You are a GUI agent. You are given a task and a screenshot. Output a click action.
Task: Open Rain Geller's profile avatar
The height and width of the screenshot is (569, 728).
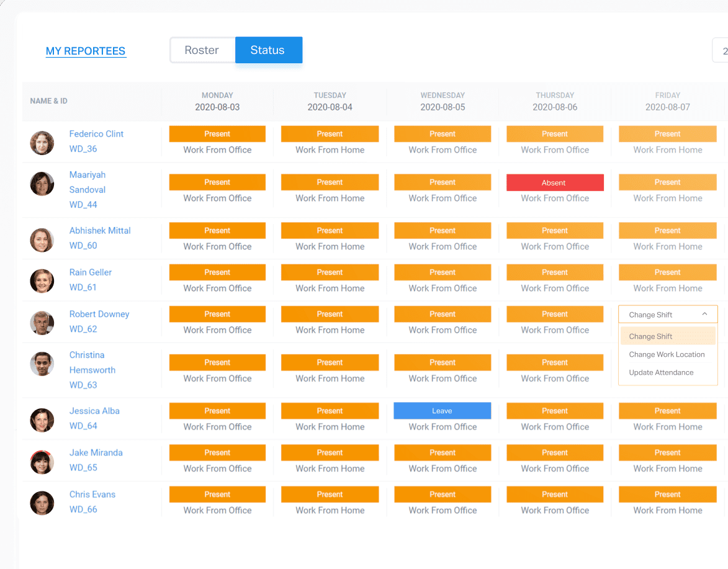point(42,281)
